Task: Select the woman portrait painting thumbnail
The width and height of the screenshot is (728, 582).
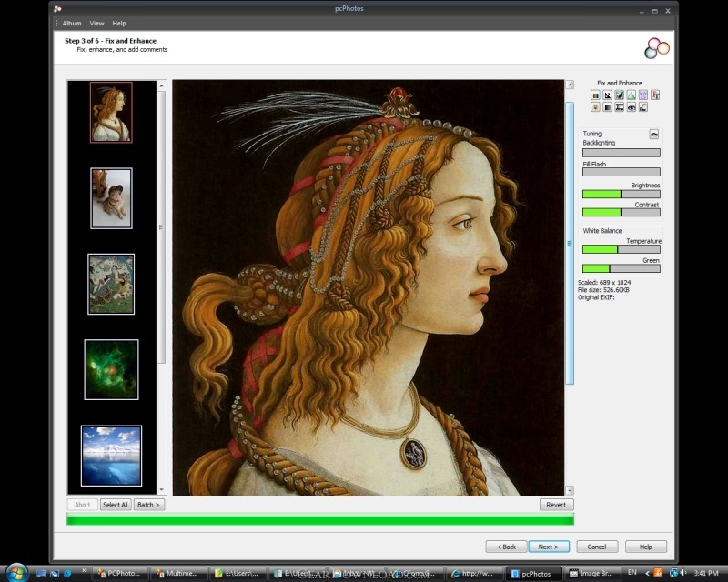Action: [x=111, y=113]
